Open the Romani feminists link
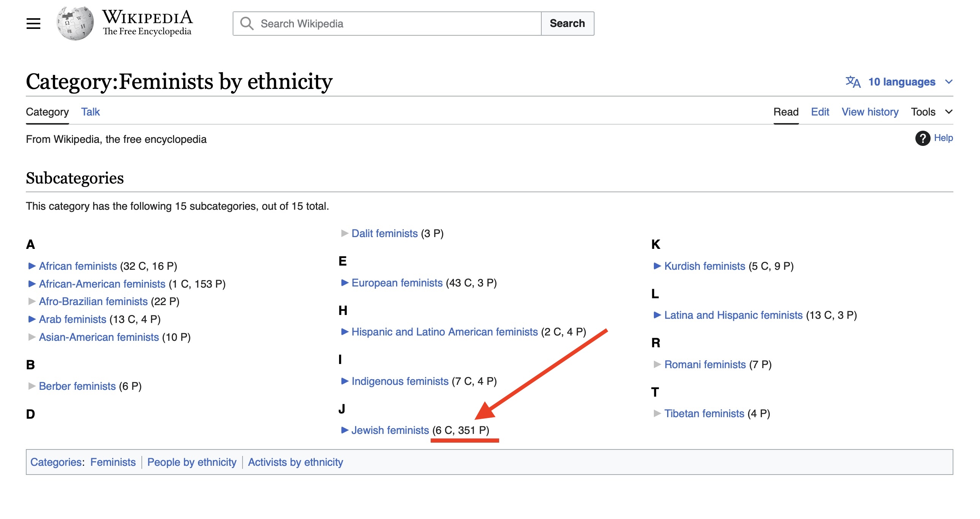The height and width of the screenshot is (519, 980). click(x=704, y=364)
